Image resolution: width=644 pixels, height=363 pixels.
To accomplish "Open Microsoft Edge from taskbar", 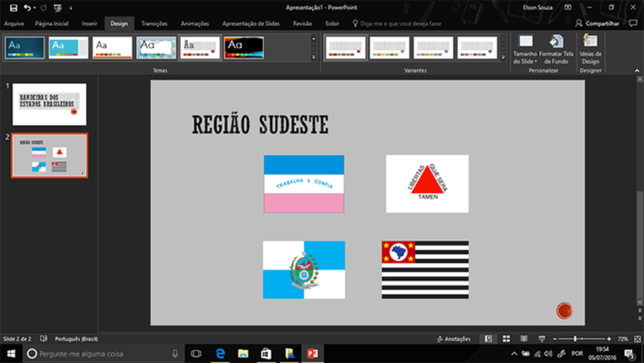I will [220, 354].
